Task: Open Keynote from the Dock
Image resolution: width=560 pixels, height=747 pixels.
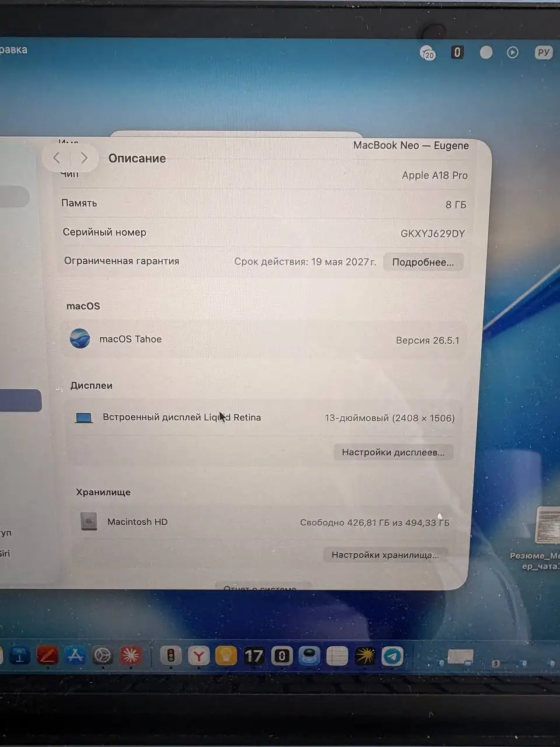Action: [19, 656]
